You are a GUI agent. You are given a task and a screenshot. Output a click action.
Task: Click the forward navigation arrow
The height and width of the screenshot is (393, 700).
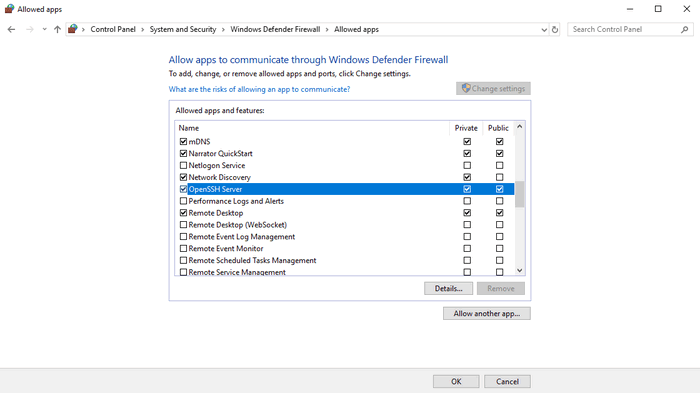pyautogui.click(x=29, y=29)
